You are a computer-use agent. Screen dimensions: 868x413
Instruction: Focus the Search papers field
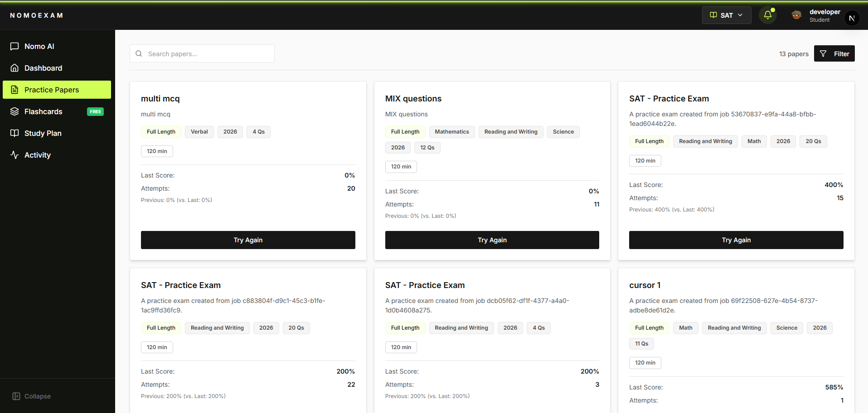coord(202,53)
